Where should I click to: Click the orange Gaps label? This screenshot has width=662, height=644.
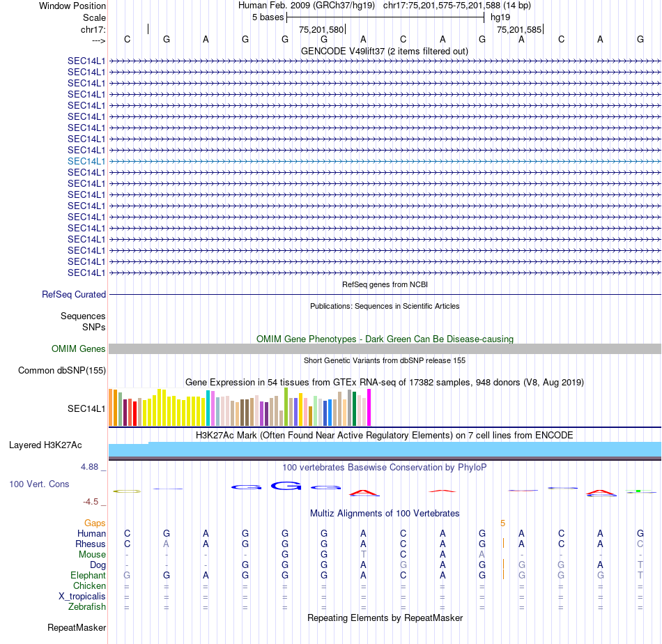pyautogui.click(x=95, y=523)
